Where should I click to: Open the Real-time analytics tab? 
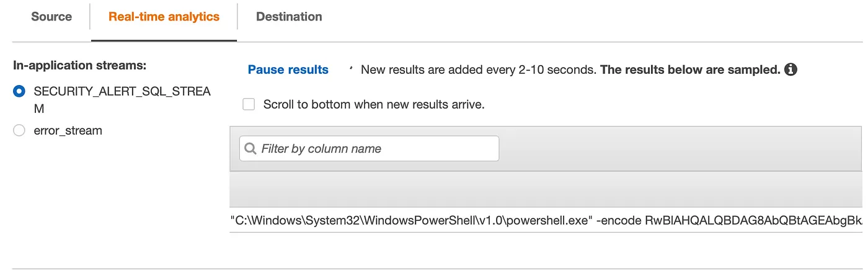(x=164, y=17)
